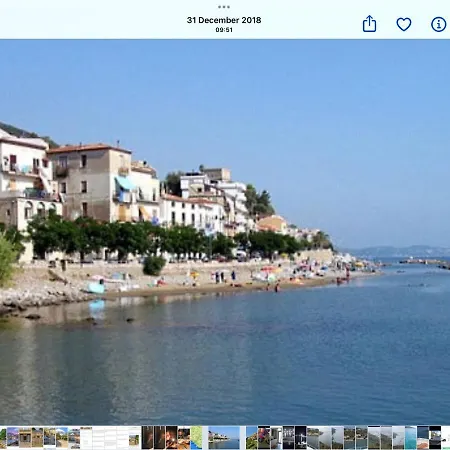This screenshot has width=450, height=450.
Task: Open the stone building doorway thumbnail
Action: (x=25, y=437)
